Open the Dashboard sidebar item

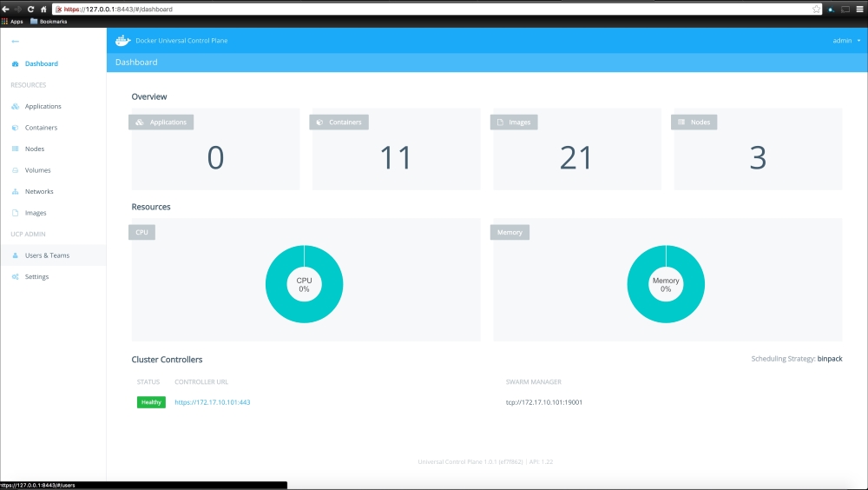[41, 63]
